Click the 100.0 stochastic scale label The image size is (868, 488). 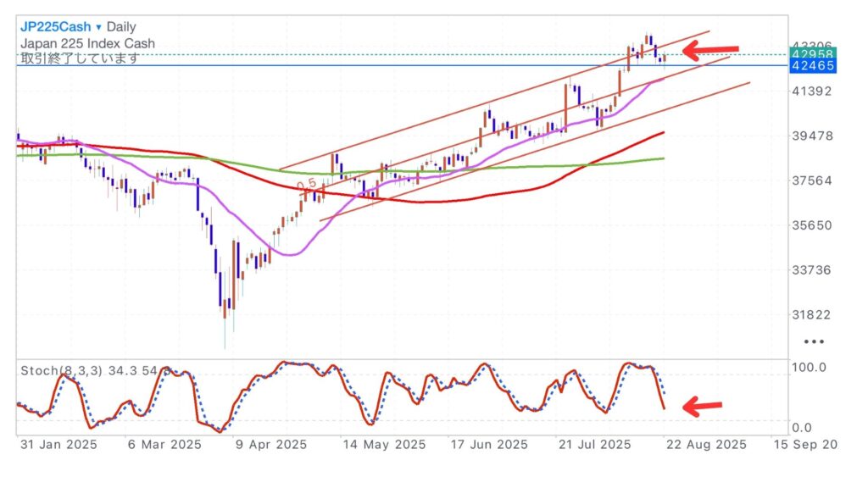[809, 368]
